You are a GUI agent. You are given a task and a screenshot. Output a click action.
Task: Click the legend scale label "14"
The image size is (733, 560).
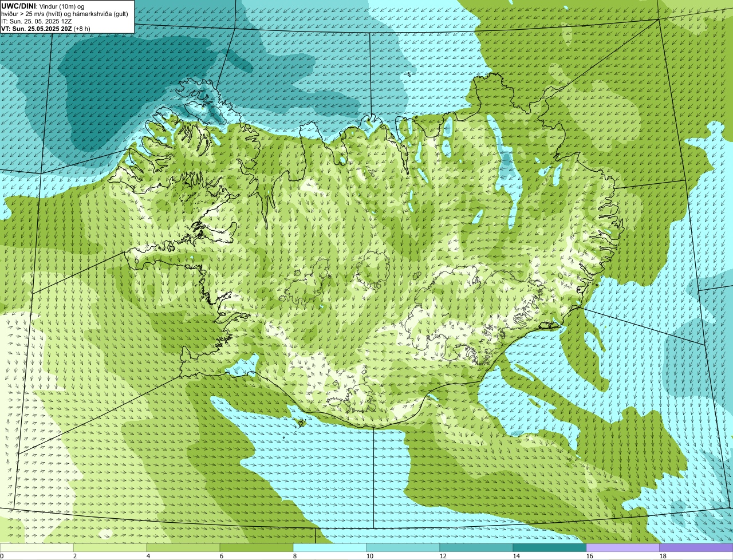517,556
